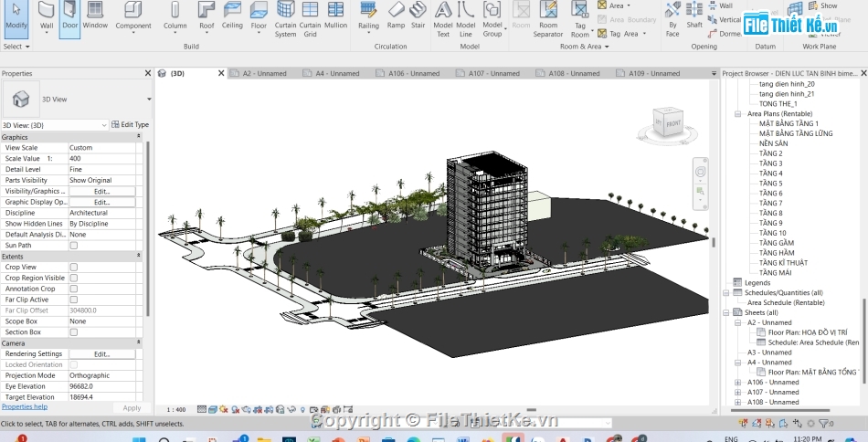
Task: Select the Mullion tool
Action: click(x=335, y=16)
